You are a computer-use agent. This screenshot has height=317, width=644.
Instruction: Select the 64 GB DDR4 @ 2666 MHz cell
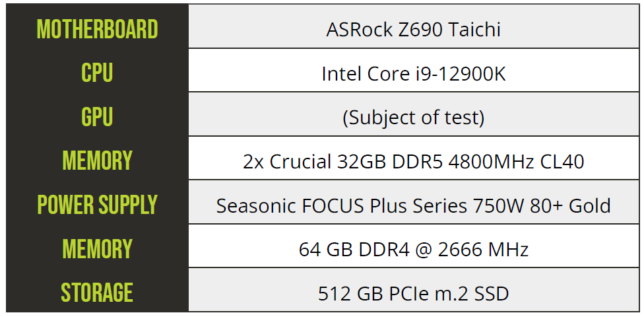tap(414, 246)
